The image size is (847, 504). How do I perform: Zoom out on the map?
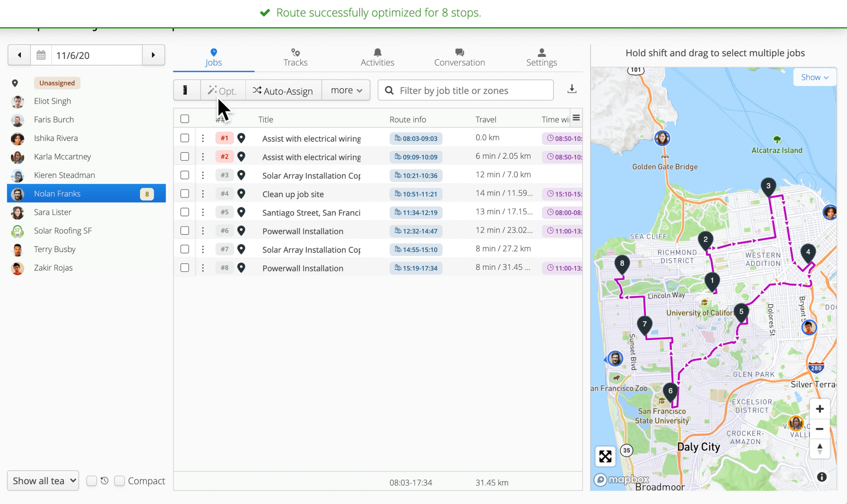click(819, 429)
